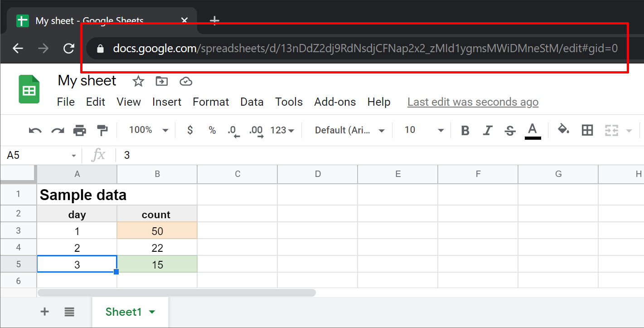Decrease decimal places icon
The width and height of the screenshot is (644, 328).
pyautogui.click(x=234, y=131)
